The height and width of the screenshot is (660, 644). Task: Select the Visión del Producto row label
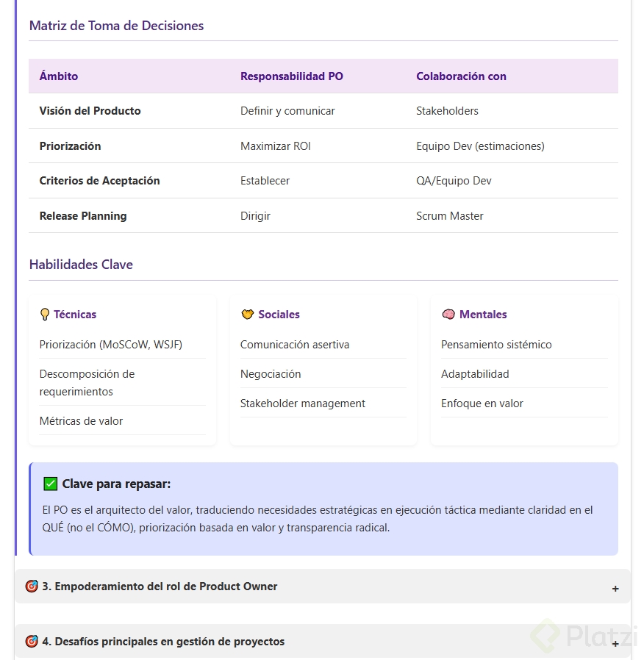pos(90,111)
